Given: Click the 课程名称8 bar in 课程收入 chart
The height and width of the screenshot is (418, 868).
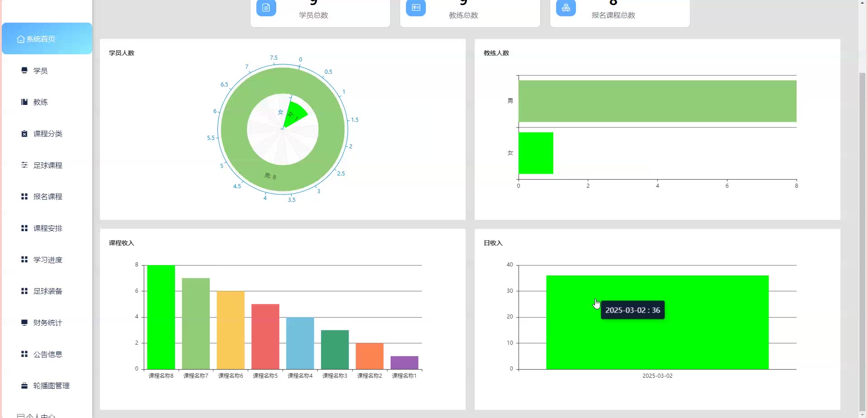Looking at the screenshot, I should (x=161, y=317).
